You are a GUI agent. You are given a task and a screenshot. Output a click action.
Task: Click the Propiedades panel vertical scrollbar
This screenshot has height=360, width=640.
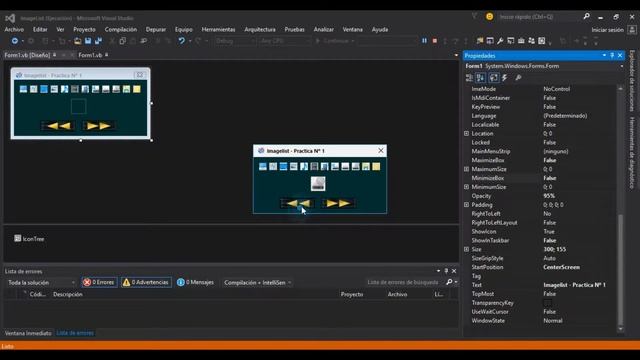pyautogui.click(x=620, y=208)
